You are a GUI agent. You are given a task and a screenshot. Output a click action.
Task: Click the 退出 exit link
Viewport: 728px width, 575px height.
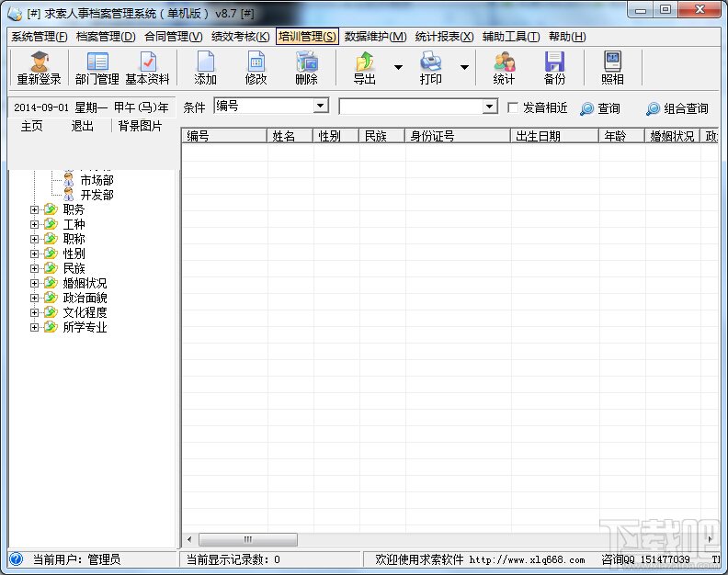(x=82, y=126)
